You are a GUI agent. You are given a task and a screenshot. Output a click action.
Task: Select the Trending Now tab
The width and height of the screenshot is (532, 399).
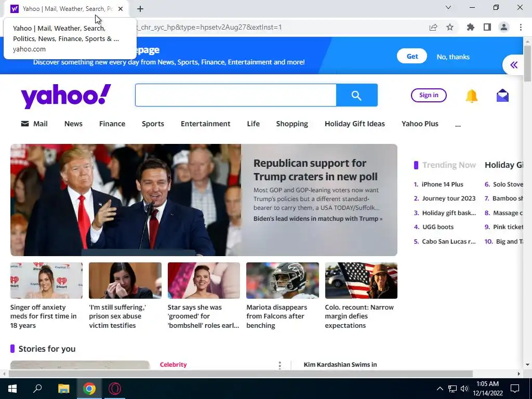[449, 165]
